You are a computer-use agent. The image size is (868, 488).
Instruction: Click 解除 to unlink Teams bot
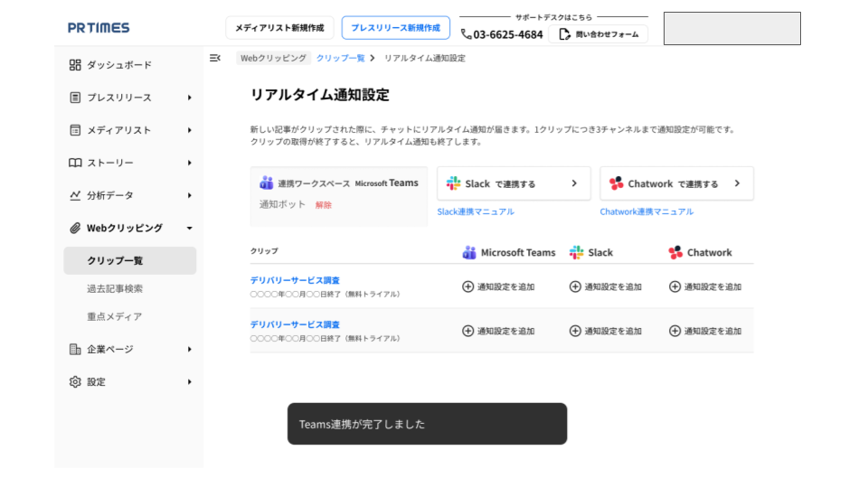coord(324,205)
